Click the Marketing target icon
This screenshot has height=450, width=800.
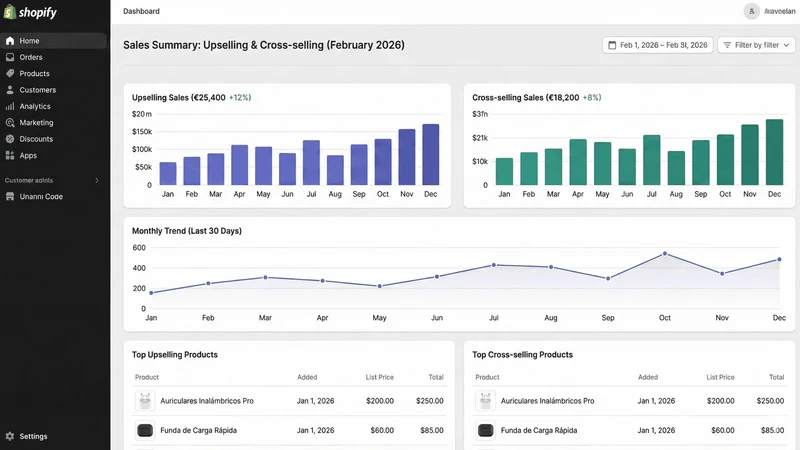point(10,122)
